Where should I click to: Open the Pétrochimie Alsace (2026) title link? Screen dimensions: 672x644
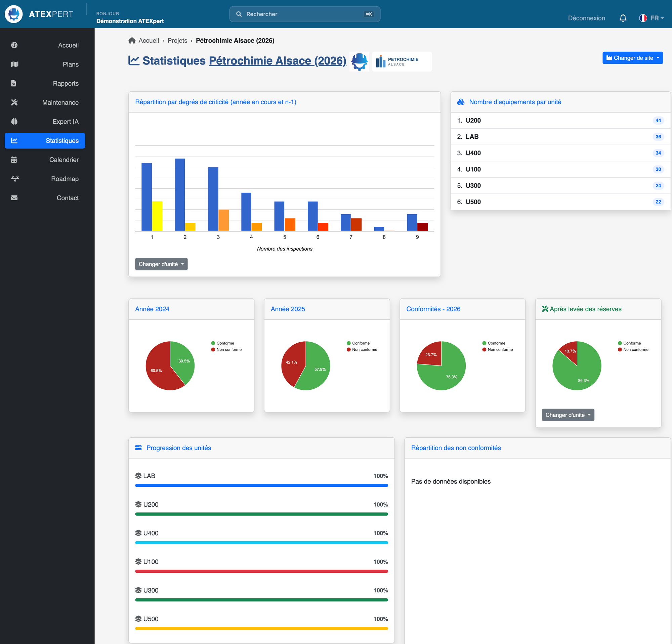[278, 61]
